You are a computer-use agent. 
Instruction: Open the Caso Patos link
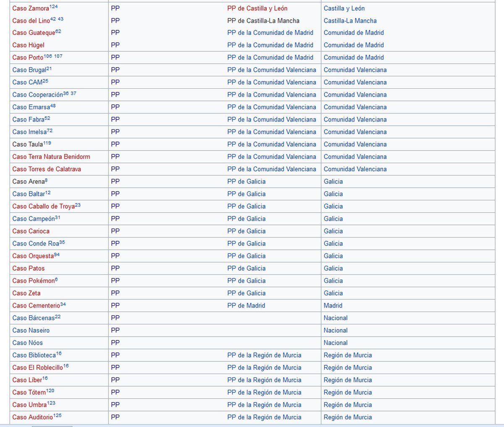point(29,269)
